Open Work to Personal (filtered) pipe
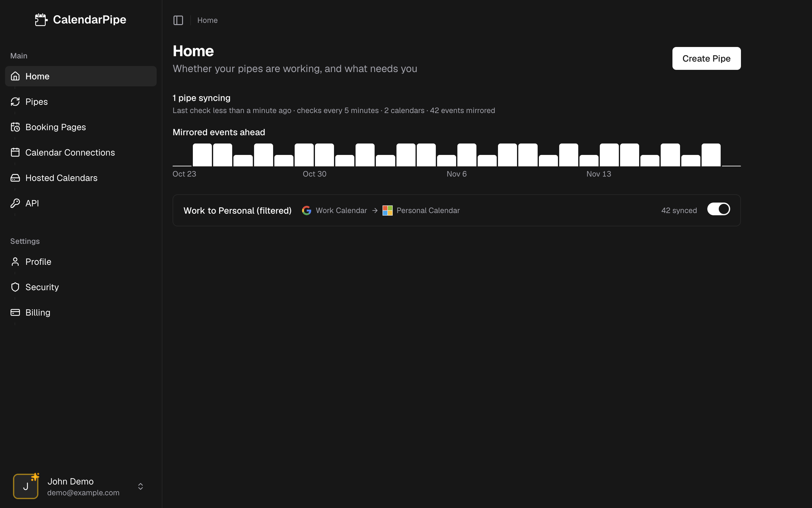 pyautogui.click(x=238, y=211)
